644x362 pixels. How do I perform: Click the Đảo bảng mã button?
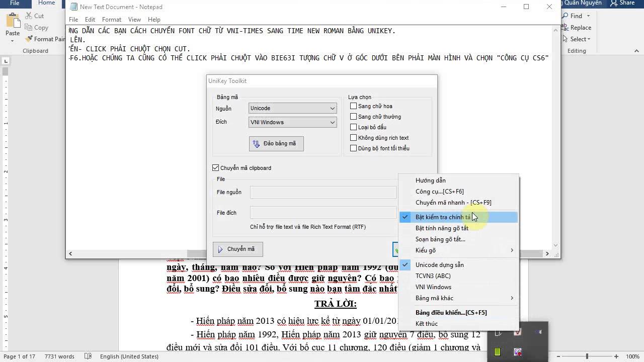click(x=276, y=143)
